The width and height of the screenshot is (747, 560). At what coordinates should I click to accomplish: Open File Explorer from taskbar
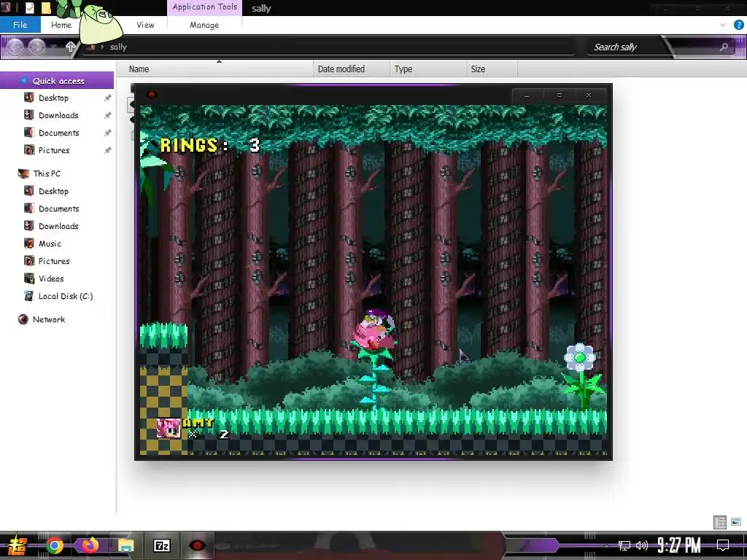(x=125, y=545)
